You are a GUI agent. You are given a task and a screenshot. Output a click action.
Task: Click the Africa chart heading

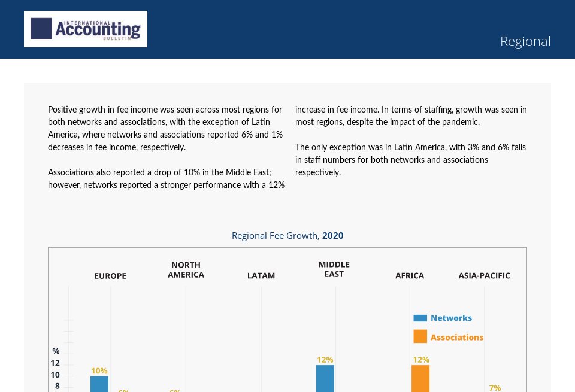point(410,276)
